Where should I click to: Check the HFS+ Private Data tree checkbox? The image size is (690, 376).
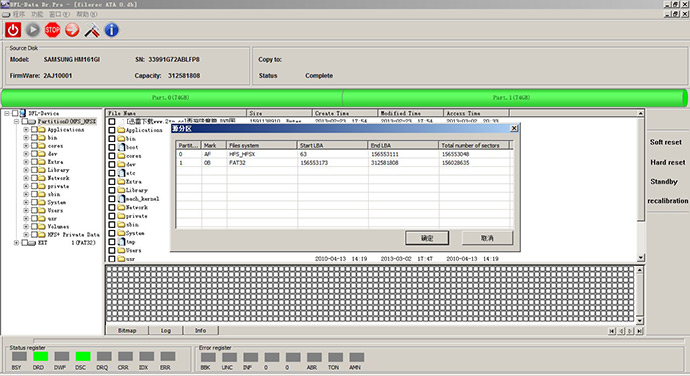coord(34,235)
